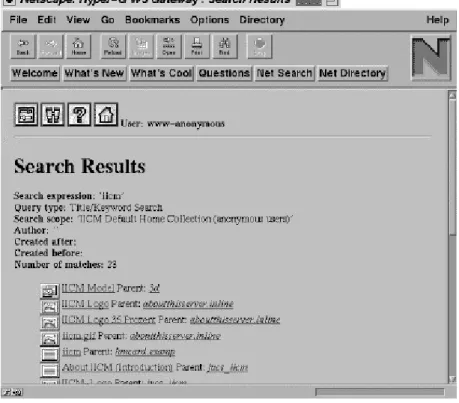Click the Net Search button

coord(284,73)
